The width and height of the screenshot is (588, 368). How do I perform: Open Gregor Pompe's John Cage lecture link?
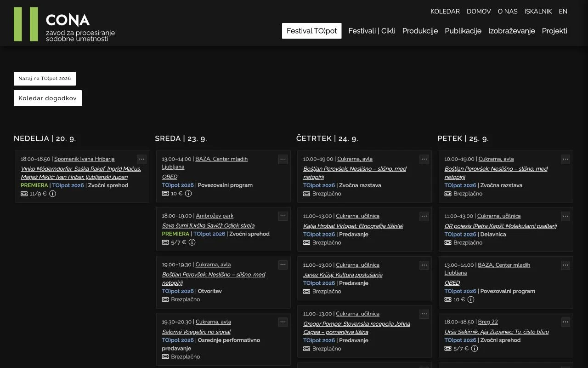click(356, 328)
